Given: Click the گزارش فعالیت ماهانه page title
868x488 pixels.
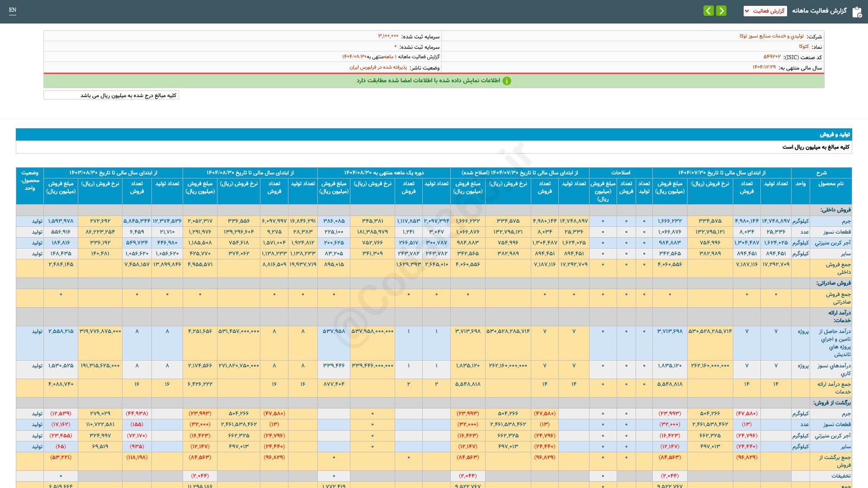Looking at the screenshot, I should pyautogui.click(x=819, y=11).
